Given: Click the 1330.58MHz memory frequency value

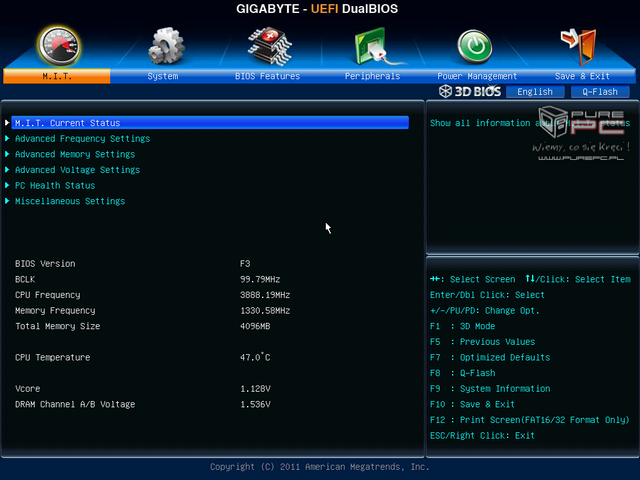Looking at the screenshot, I should pos(265,311).
